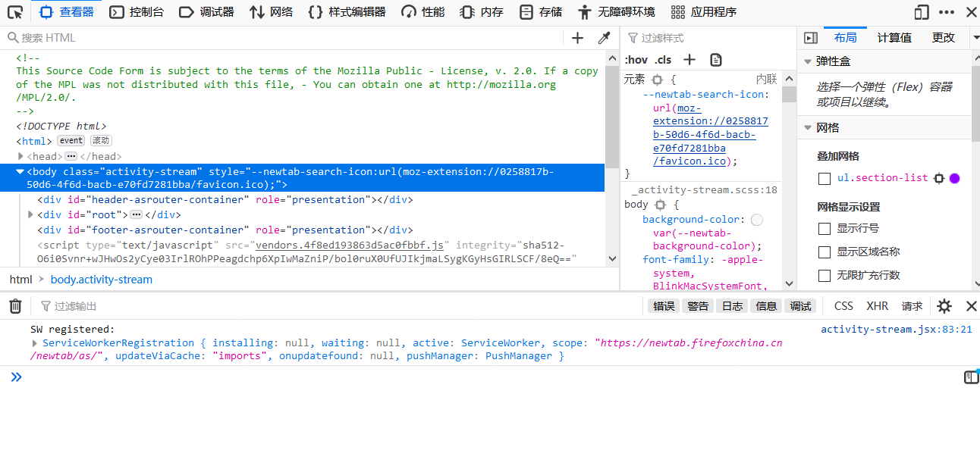Screen dimensions: 980x466
Task: Add a new CSS rule plus icon
Action: pyautogui.click(x=689, y=60)
